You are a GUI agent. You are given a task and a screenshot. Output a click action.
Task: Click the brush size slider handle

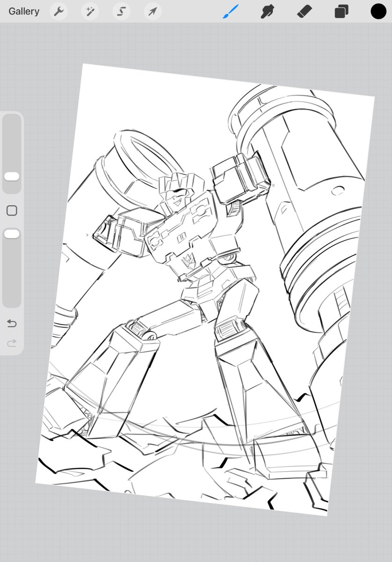click(x=12, y=177)
